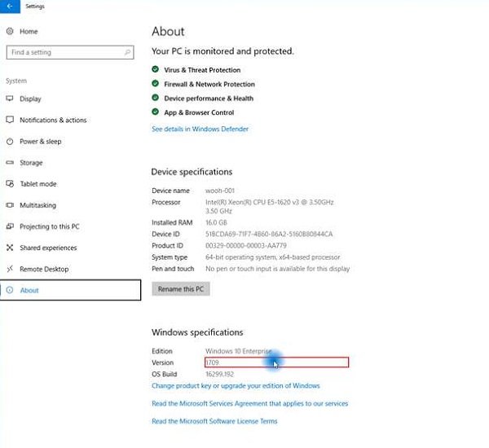Click OS Build value 16299.192

[219, 374]
